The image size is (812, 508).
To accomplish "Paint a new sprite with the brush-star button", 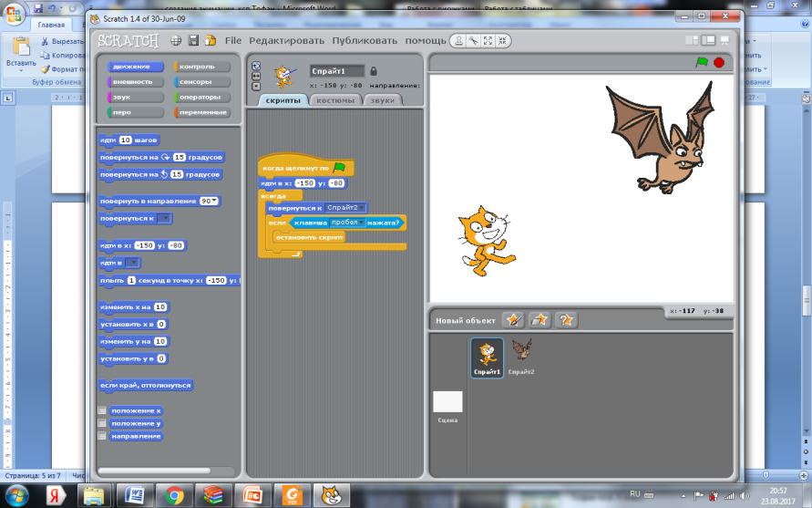I will (x=514, y=319).
